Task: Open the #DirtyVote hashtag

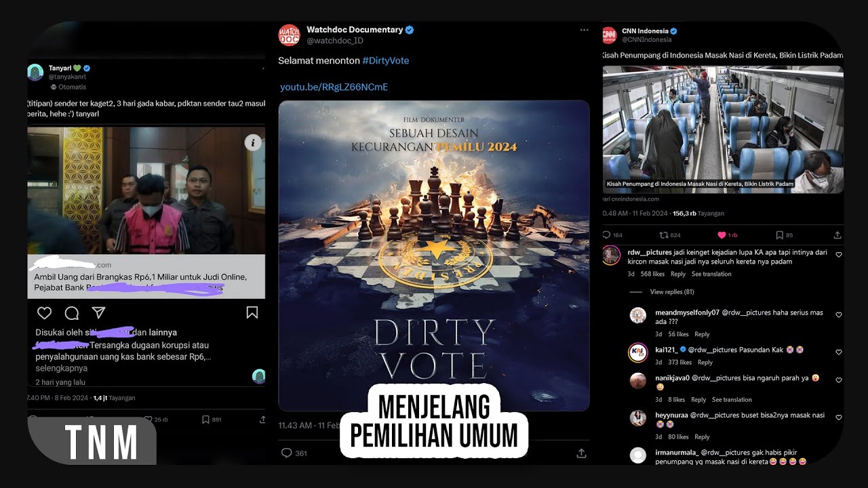Action: click(386, 60)
